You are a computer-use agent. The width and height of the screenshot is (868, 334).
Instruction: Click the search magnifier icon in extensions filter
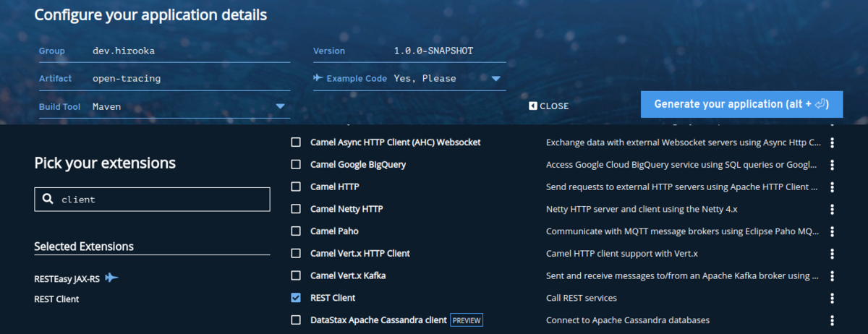(x=48, y=200)
